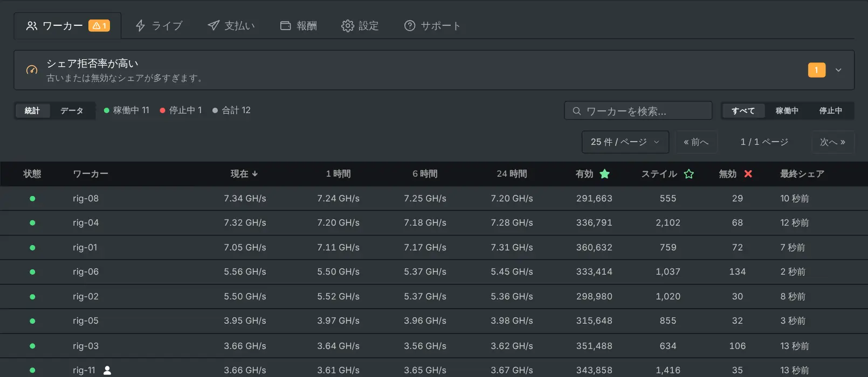Sort by the 24 時間 column header
868x377 pixels.
(512, 174)
